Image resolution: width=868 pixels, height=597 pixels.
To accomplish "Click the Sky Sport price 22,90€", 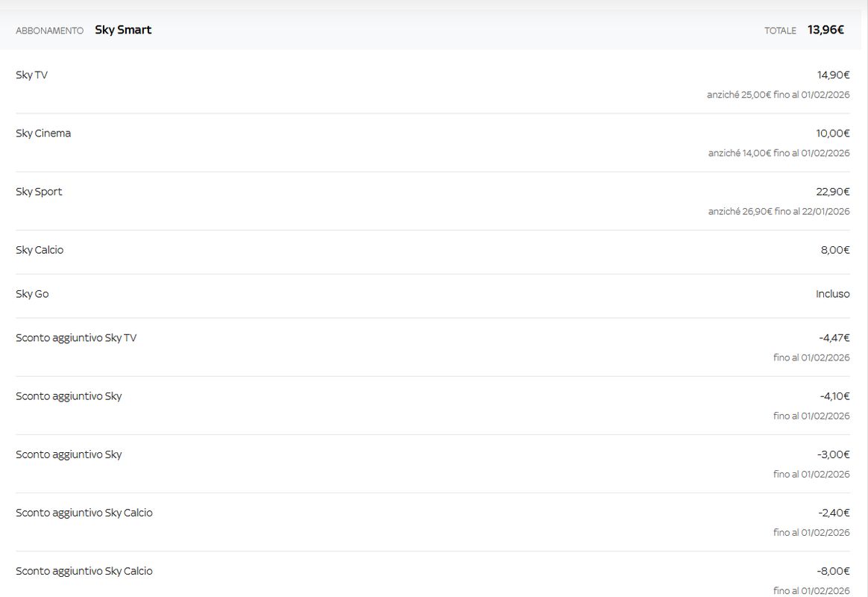I will pos(832,192).
